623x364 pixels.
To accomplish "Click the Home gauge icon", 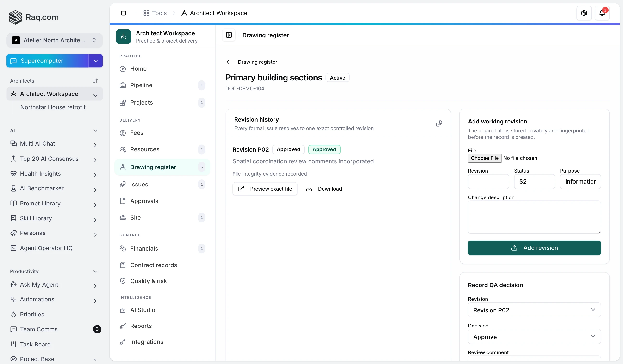I will pyautogui.click(x=123, y=69).
